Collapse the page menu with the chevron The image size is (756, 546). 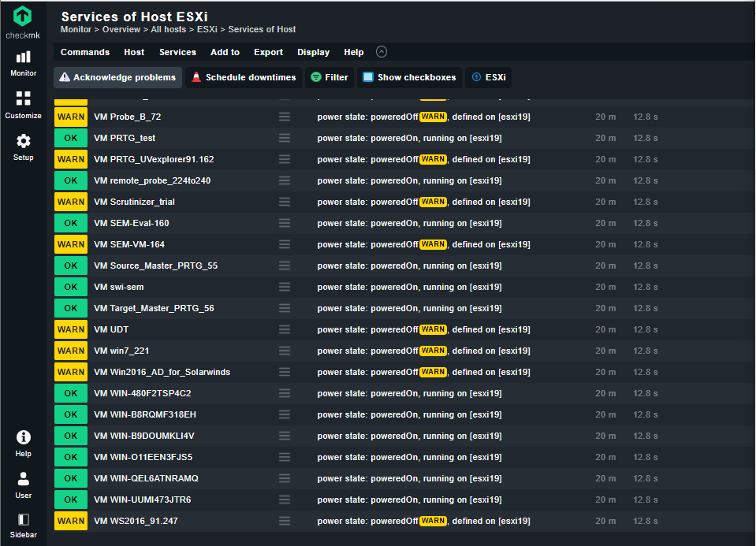pos(382,52)
